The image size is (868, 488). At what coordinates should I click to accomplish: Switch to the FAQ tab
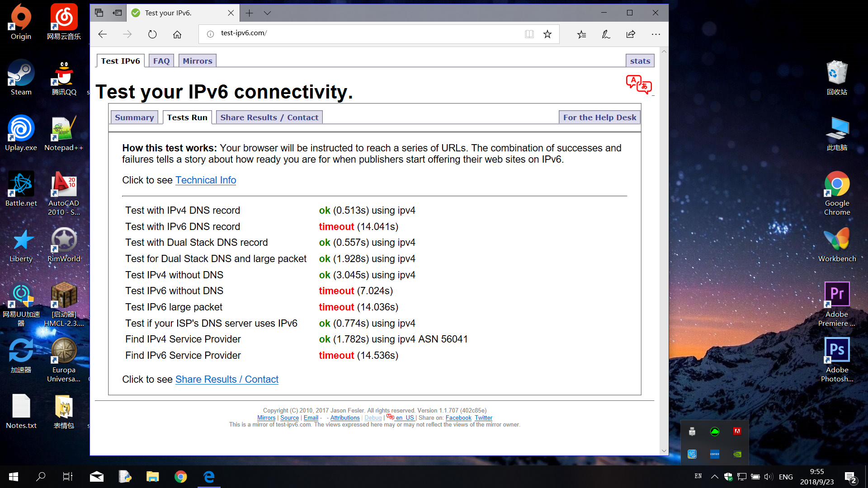(161, 60)
